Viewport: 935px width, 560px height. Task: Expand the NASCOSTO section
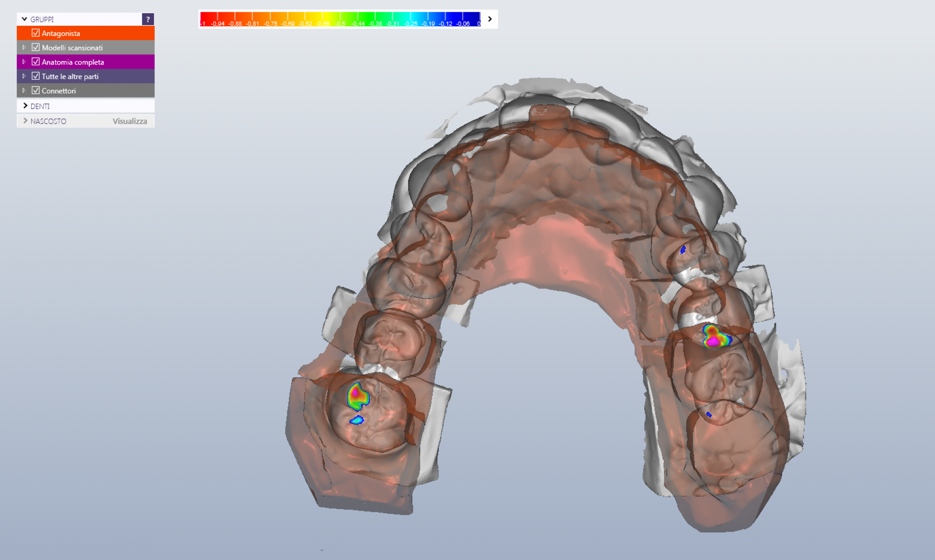click(25, 121)
